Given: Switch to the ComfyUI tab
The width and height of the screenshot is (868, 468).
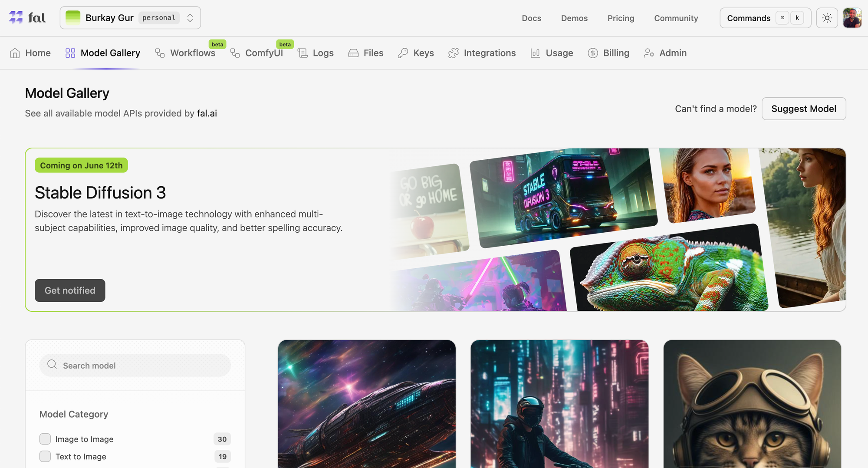Looking at the screenshot, I should pos(256,53).
